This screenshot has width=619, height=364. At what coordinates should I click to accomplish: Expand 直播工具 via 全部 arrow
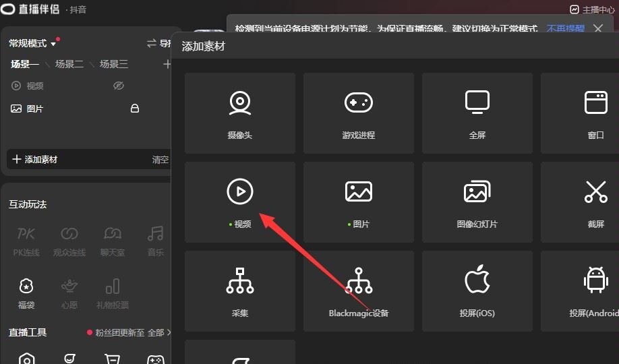(x=160, y=332)
